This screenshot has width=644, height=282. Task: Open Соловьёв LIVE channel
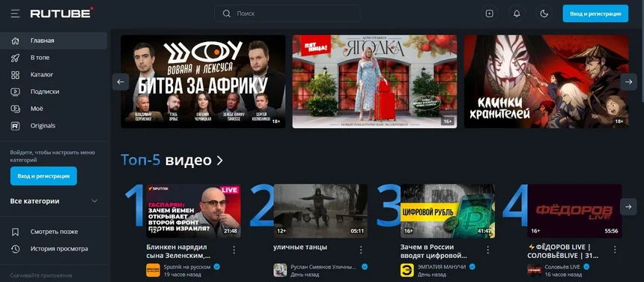pos(562,267)
